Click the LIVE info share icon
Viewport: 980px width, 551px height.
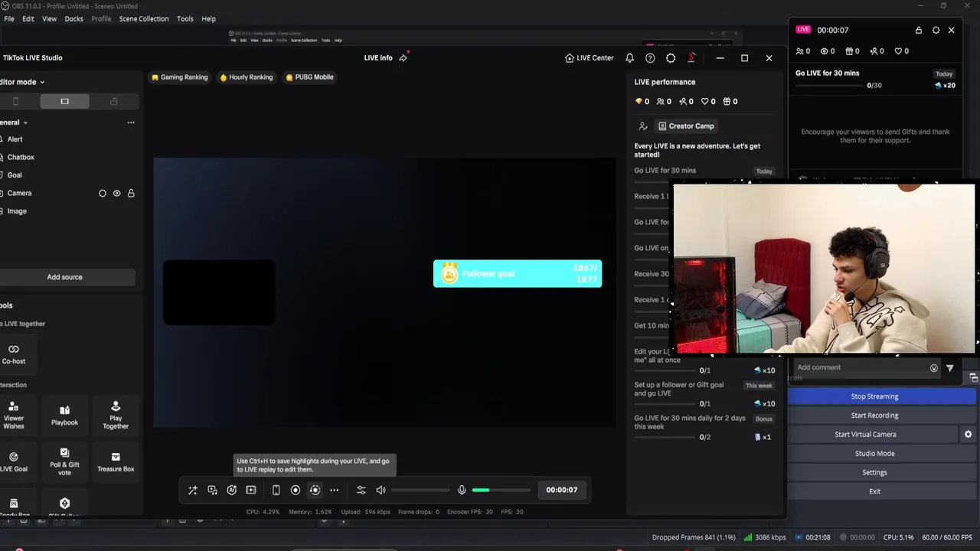point(403,58)
